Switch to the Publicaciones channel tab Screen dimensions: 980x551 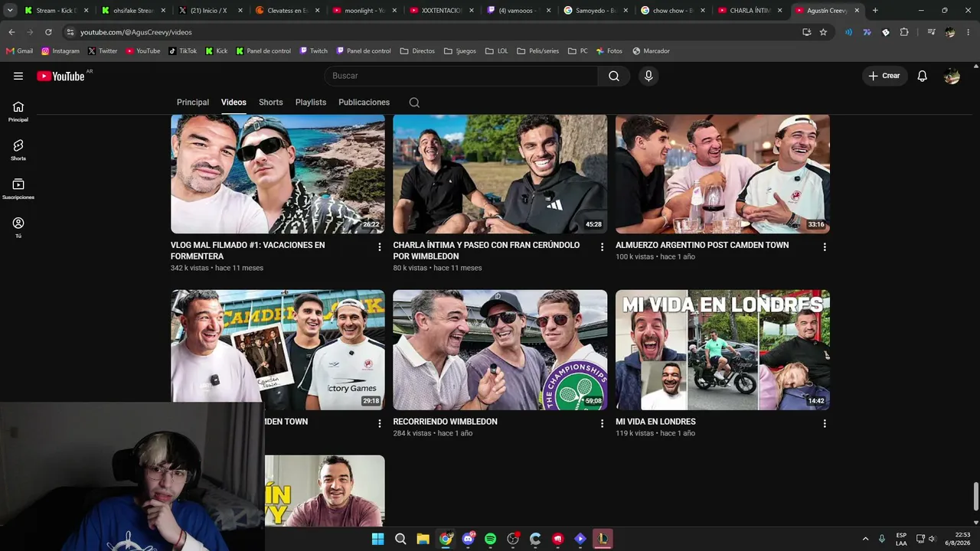click(364, 103)
